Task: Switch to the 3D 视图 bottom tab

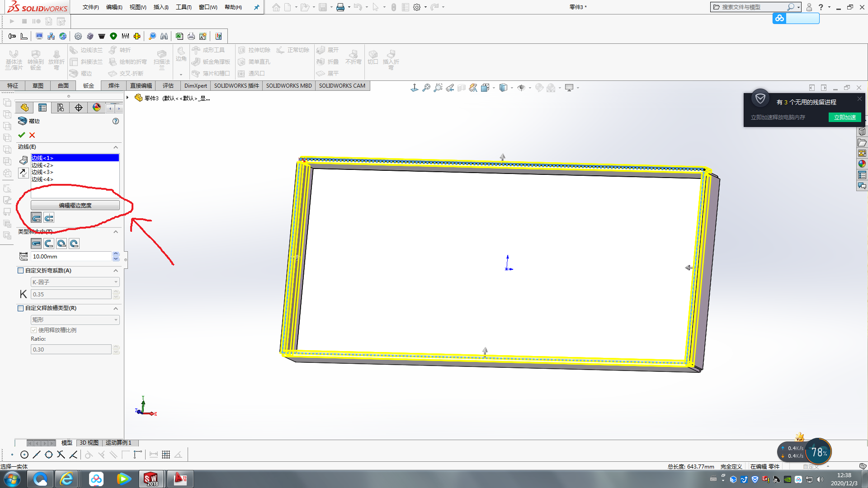Action: (89, 443)
